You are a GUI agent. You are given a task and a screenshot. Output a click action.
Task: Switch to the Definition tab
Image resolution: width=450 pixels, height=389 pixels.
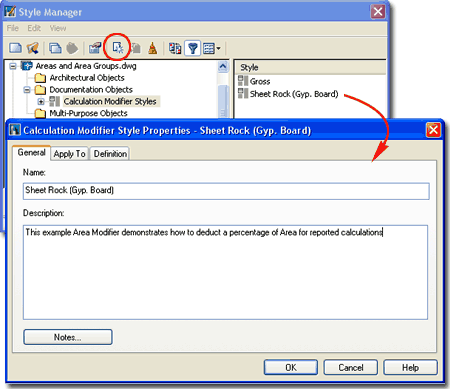coord(110,154)
